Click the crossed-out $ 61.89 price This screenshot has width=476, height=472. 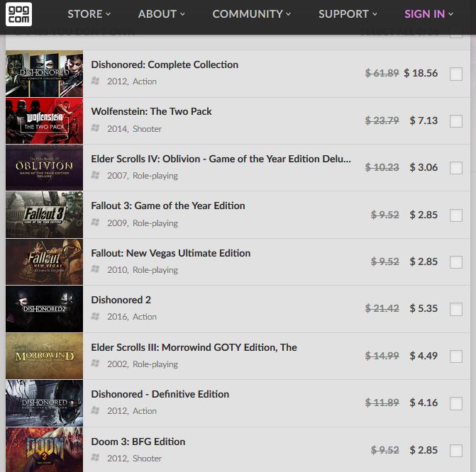[x=382, y=73]
